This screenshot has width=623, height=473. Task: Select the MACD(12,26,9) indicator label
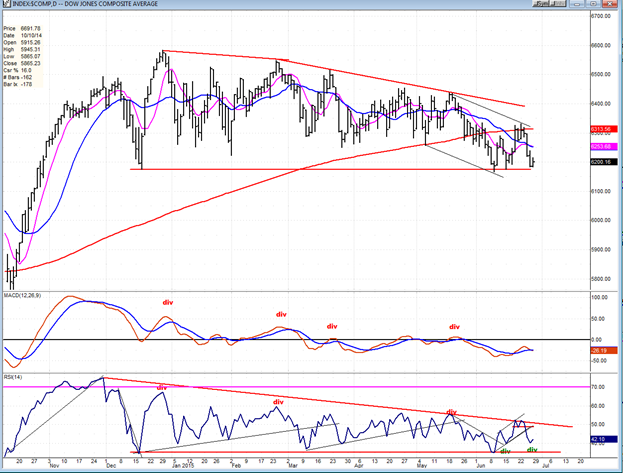pyautogui.click(x=26, y=297)
